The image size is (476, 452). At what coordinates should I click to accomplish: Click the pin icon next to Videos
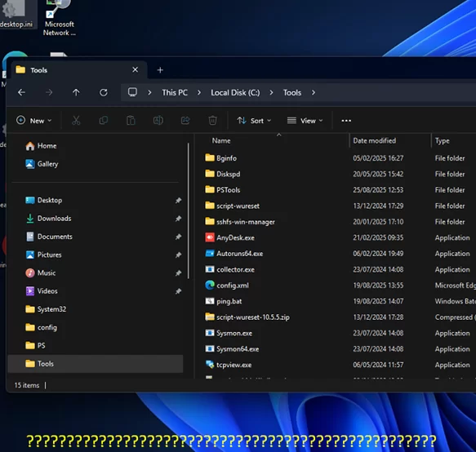pyautogui.click(x=178, y=291)
